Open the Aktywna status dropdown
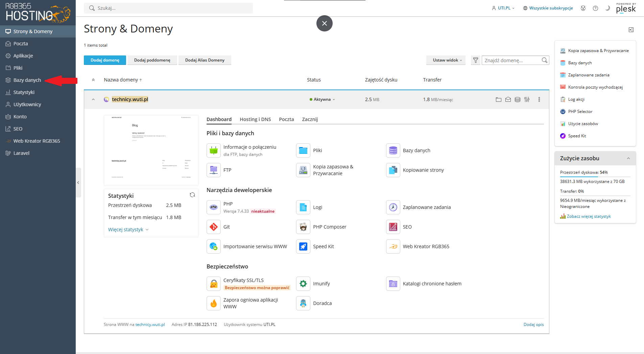This screenshot has width=644, height=354. [x=322, y=99]
